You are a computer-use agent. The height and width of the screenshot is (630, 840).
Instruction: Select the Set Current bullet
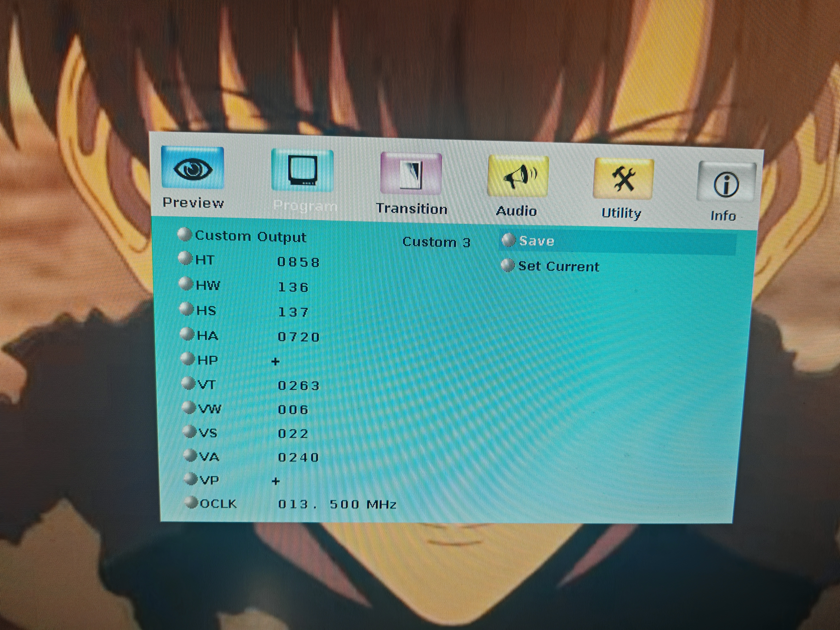[508, 265]
